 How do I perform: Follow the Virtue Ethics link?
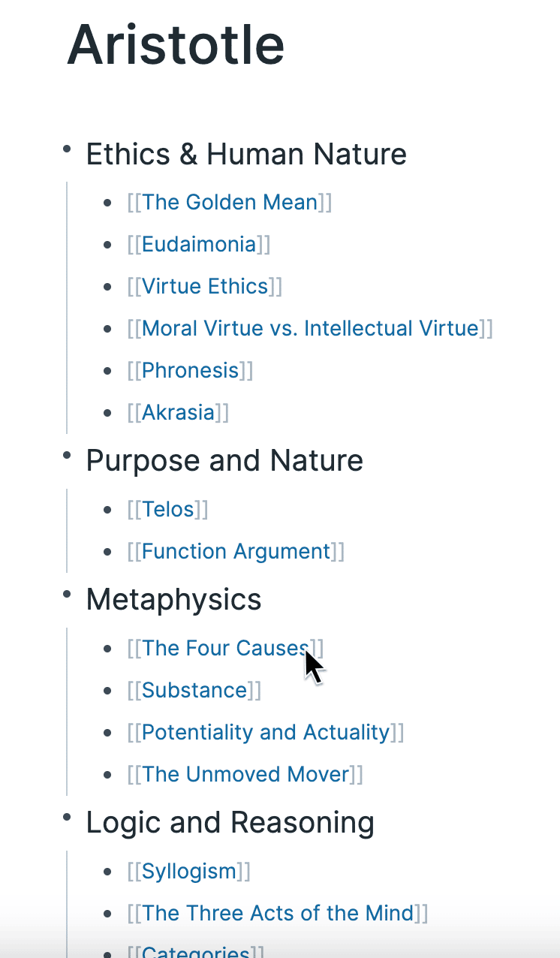pyautogui.click(x=205, y=286)
